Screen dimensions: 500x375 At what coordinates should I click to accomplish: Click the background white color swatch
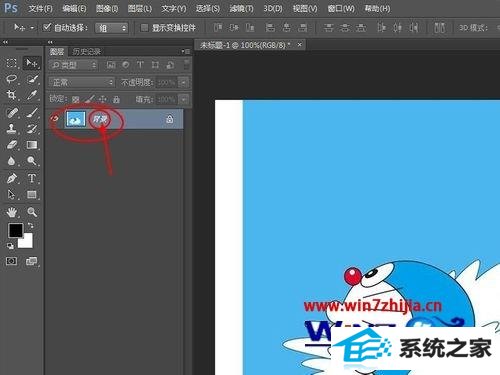pyautogui.click(x=27, y=242)
